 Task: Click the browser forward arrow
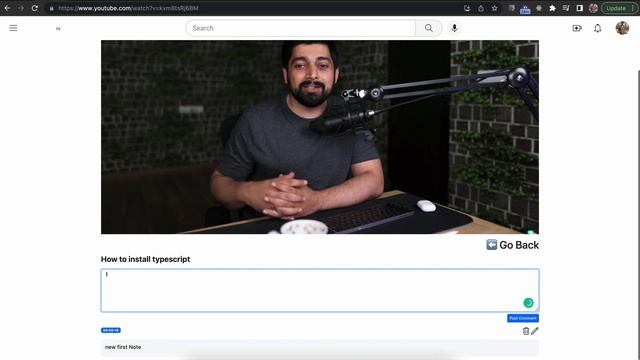(21, 8)
